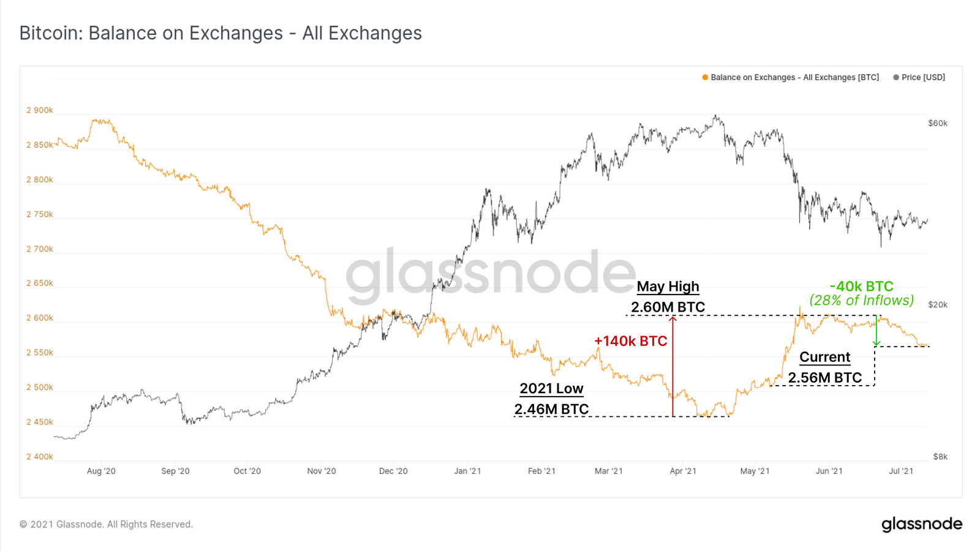Viewport: 980px width, 551px height.
Task: Click the 2.56M BTC annotation
Action: [824, 378]
